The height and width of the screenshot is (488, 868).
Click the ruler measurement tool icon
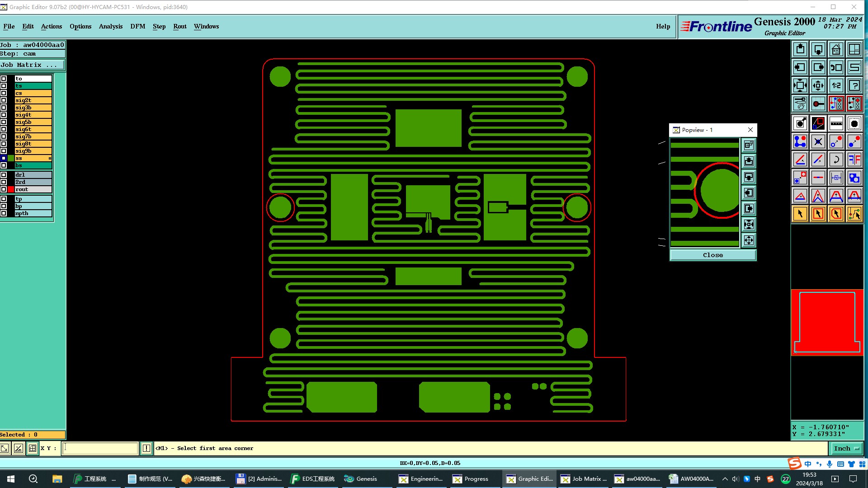(836, 123)
